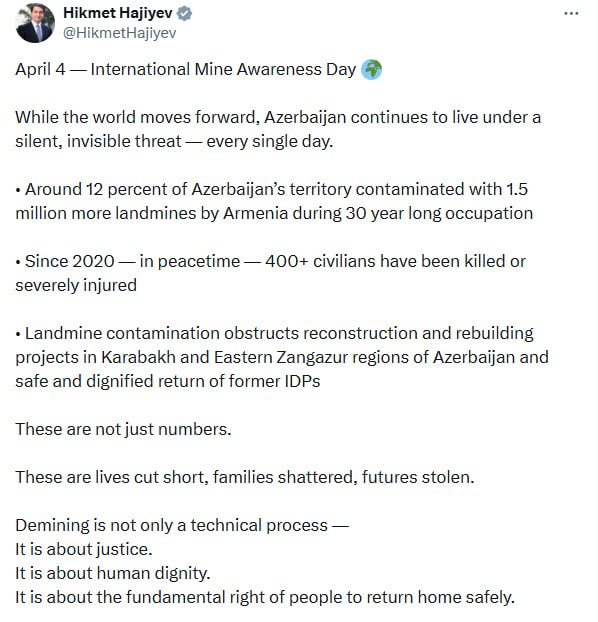598x622 pixels.
Task: Click the 'Since 2020 — in peacetime' bullet
Action: 271,273
